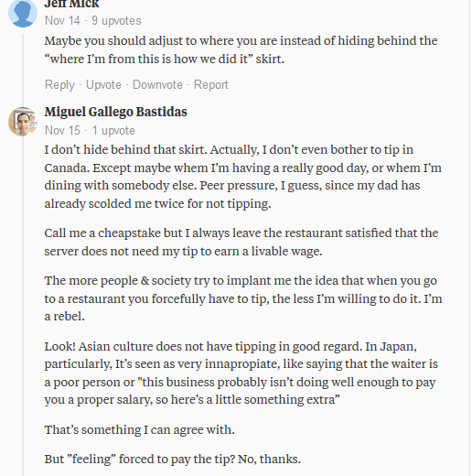View who gave the 1 upvote

tap(113, 131)
